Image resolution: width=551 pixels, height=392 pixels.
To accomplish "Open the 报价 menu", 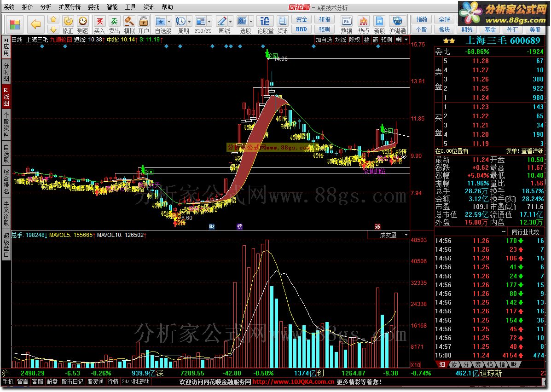I will pos(28,7).
